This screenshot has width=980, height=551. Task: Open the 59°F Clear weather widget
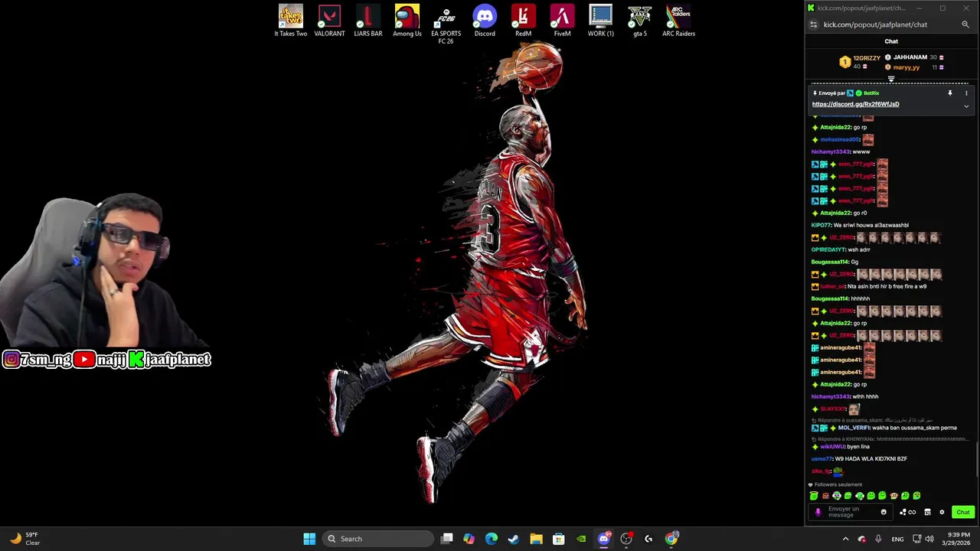pyautogui.click(x=25, y=539)
